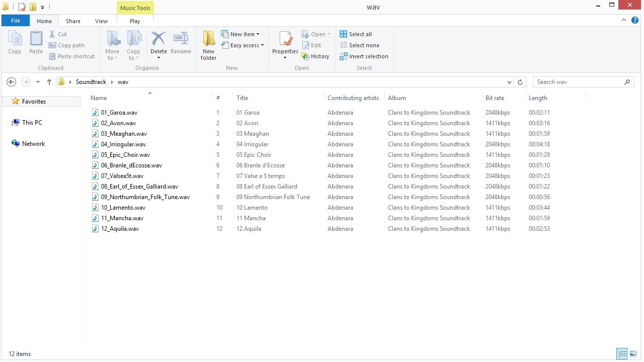Click the Rename icon in the Organize group

[181, 39]
